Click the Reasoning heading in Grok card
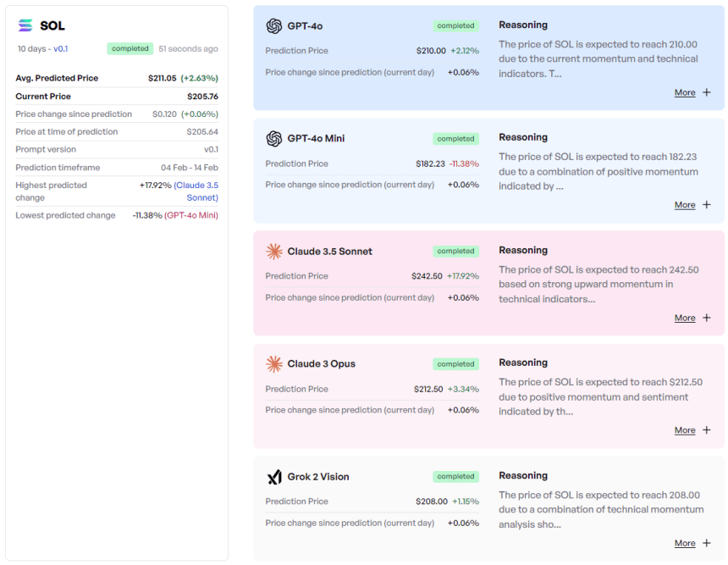 point(522,476)
